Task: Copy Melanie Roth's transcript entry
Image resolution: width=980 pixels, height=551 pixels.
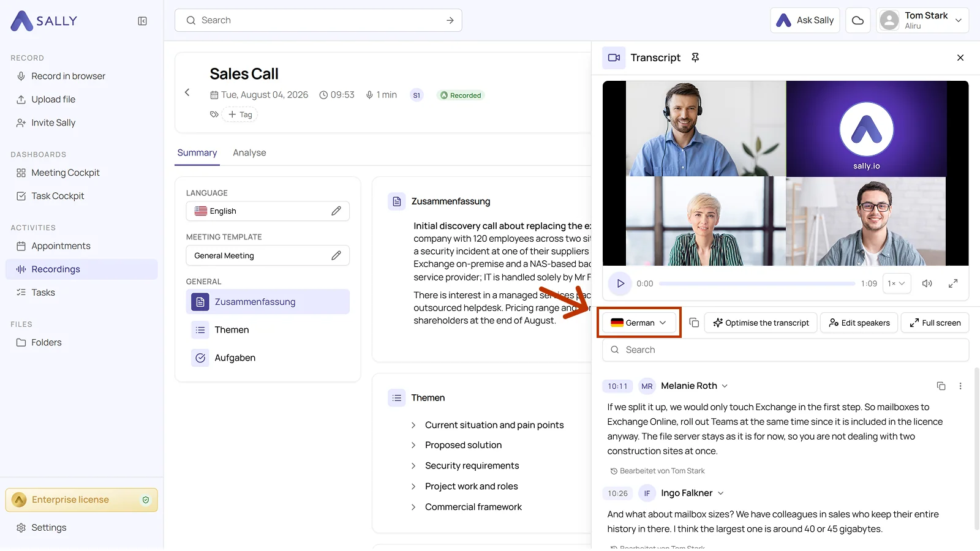Action: (941, 386)
